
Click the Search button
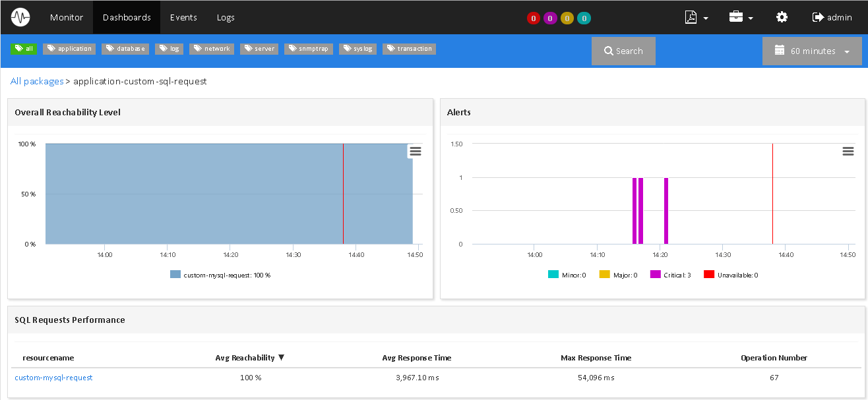pos(623,51)
